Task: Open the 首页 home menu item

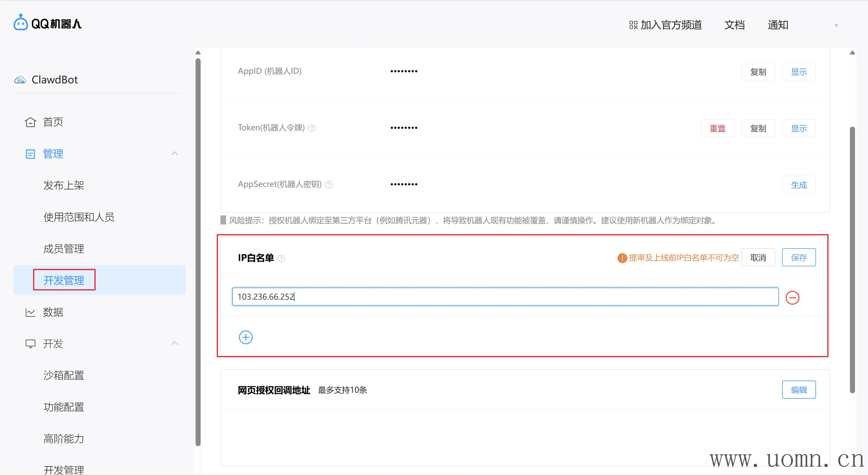Action: 53,122
